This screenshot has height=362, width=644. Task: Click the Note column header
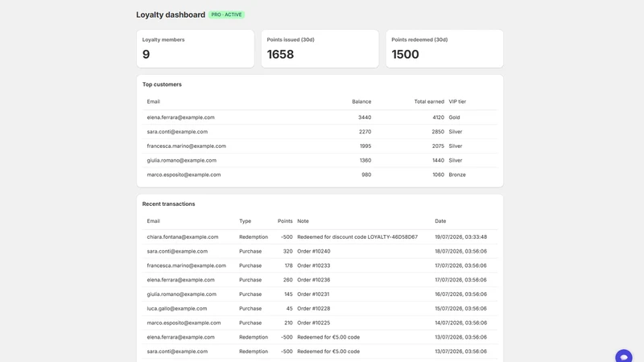[303, 221]
